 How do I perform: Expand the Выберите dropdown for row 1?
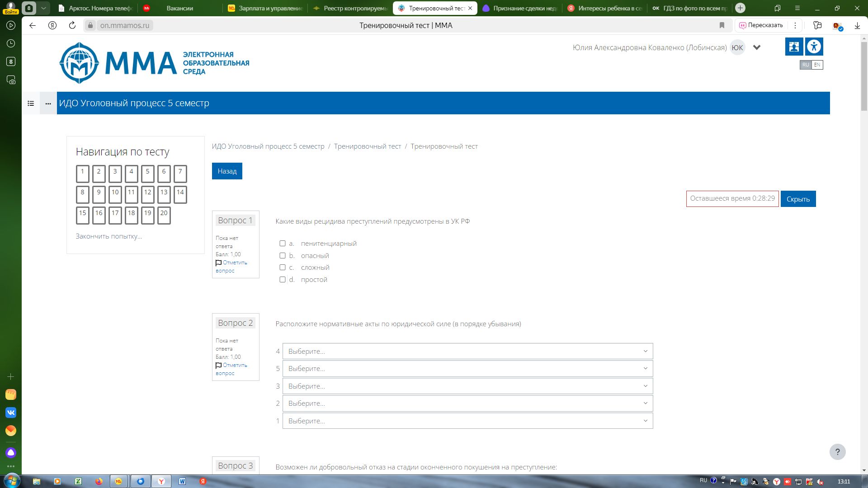[x=467, y=421]
